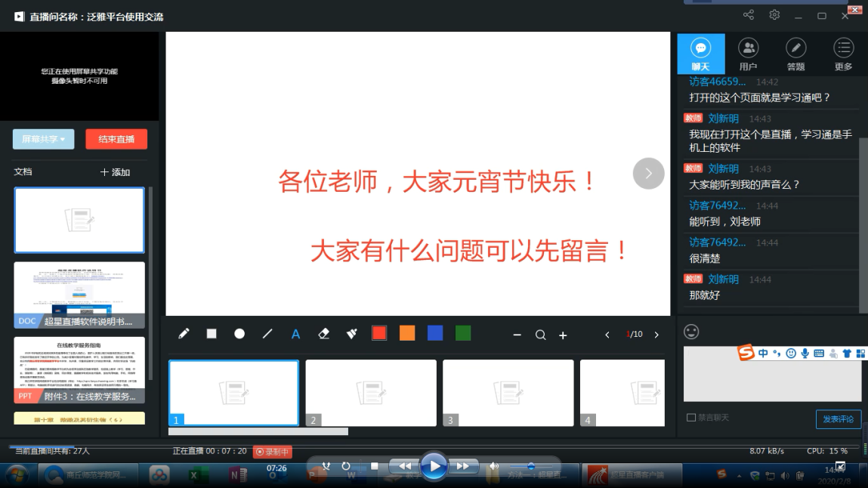This screenshot has width=868, height=488.
Task: Select the pencil drawing tool
Action: tap(184, 334)
